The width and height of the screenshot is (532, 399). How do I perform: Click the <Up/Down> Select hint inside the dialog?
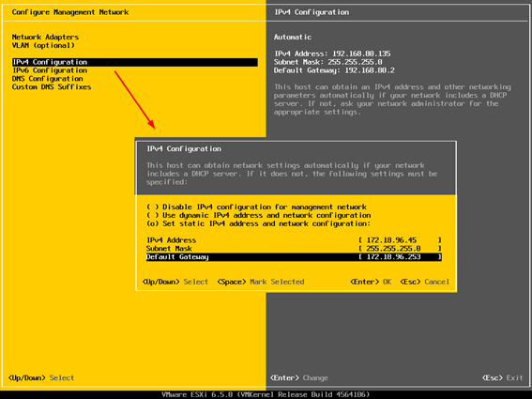tap(175, 282)
